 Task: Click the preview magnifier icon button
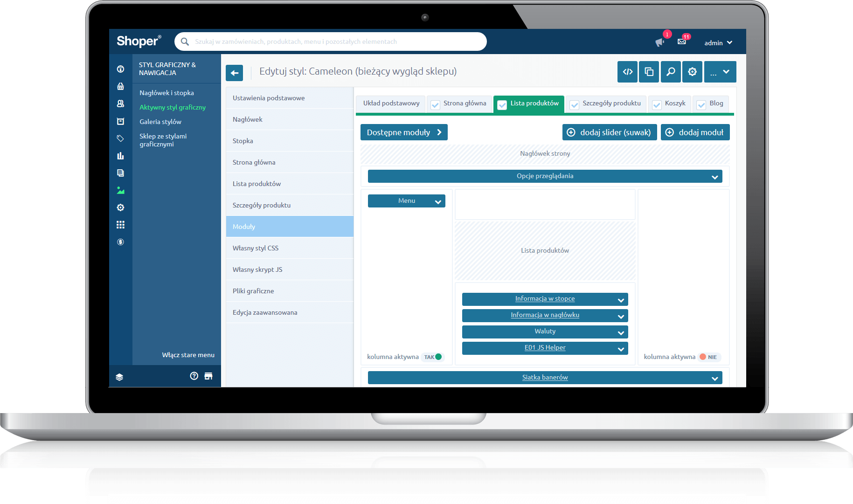click(x=671, y=72)
